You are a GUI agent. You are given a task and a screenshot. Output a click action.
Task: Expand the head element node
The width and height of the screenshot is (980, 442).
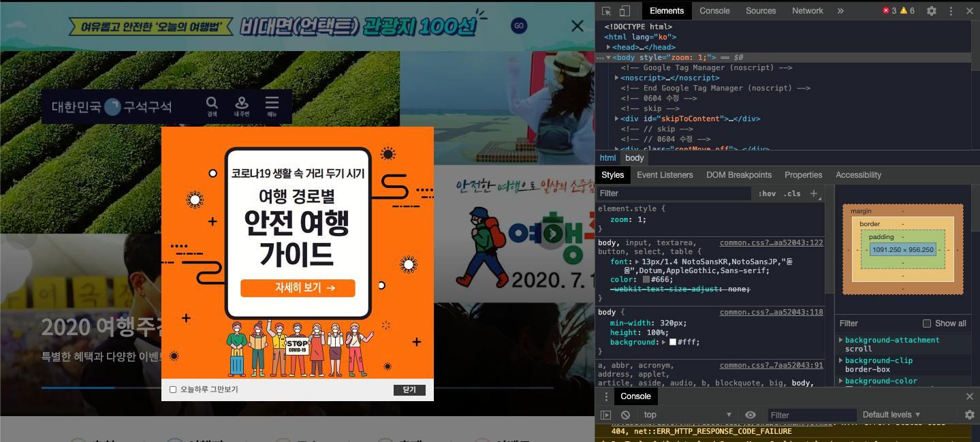click(x=609, y=48)
